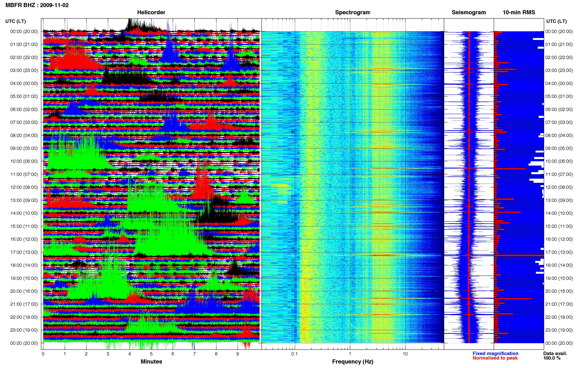
Task: Click minute tick label 9 on helicorder axis
Action: (x=238, y=354)
